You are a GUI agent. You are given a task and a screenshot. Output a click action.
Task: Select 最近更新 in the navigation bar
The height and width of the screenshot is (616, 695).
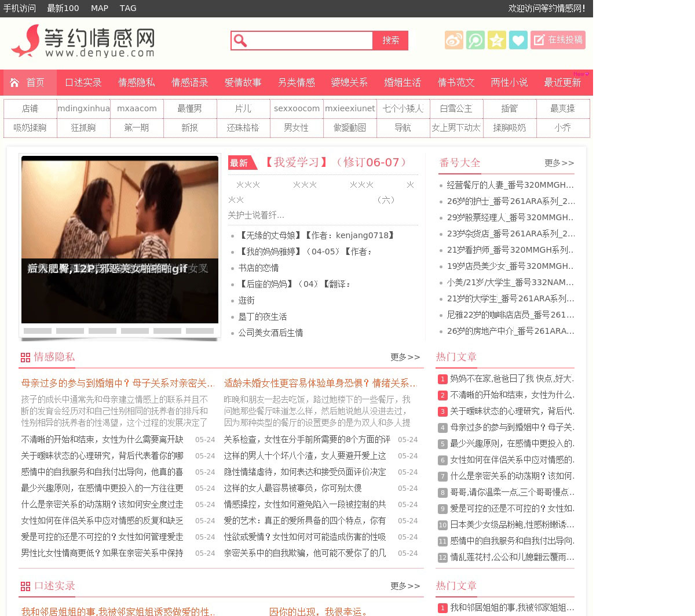click(562, 82)
